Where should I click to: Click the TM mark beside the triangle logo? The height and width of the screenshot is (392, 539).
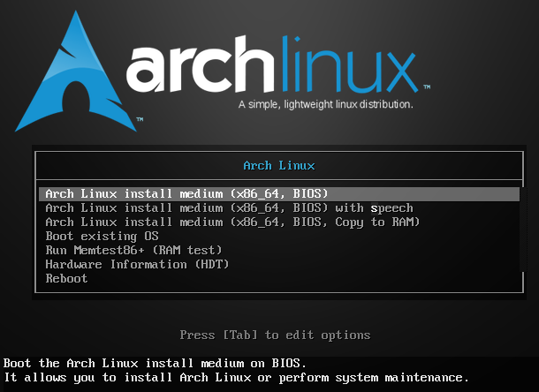pos(140,117)
